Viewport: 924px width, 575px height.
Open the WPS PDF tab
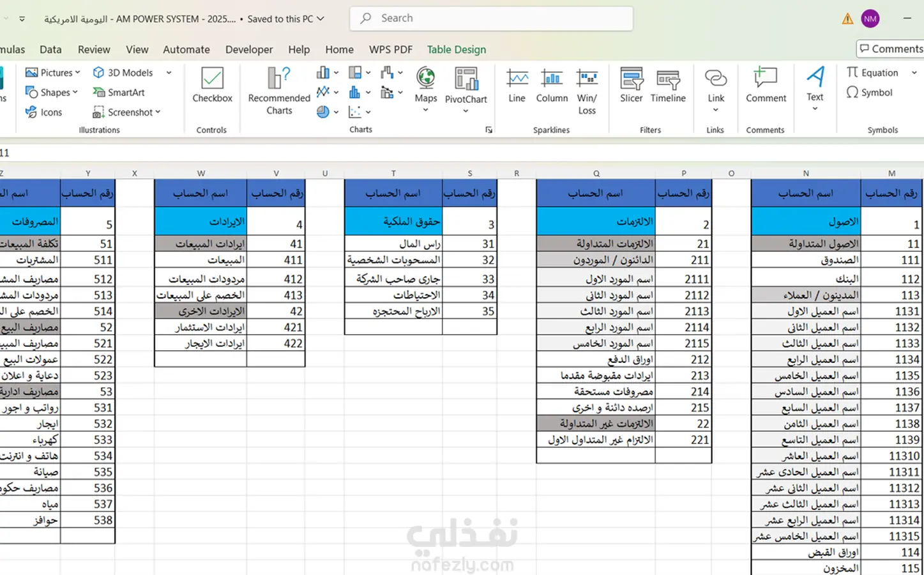[x=391, y=49]
